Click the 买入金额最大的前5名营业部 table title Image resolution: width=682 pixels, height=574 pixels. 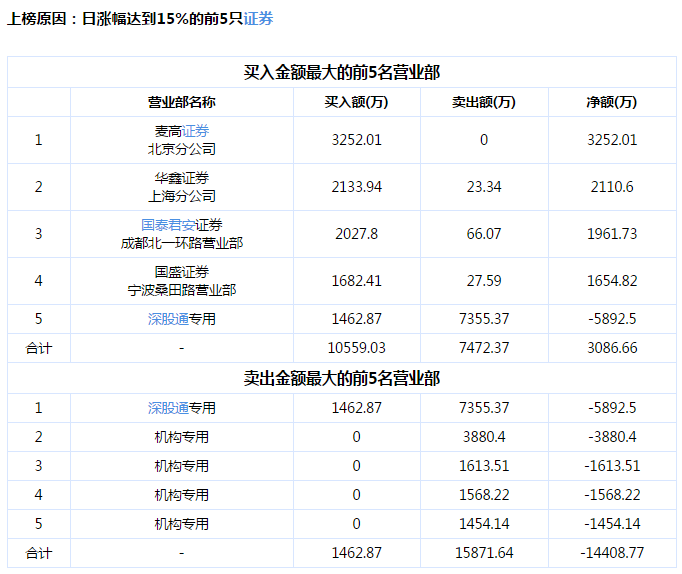point(342,72)
